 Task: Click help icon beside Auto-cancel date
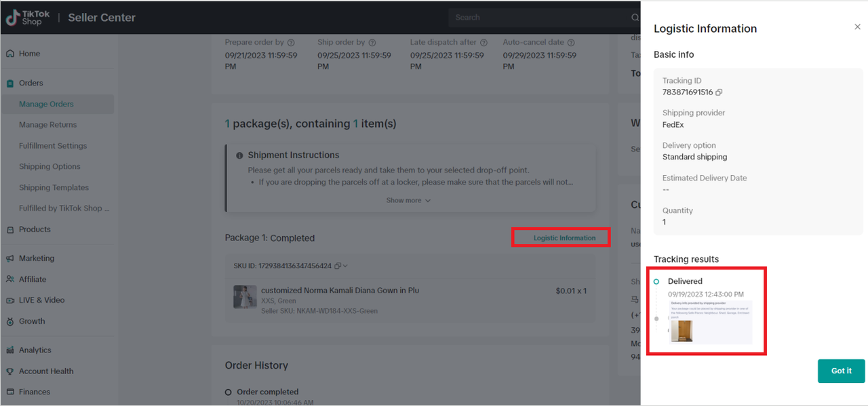[x=571, y=43]
